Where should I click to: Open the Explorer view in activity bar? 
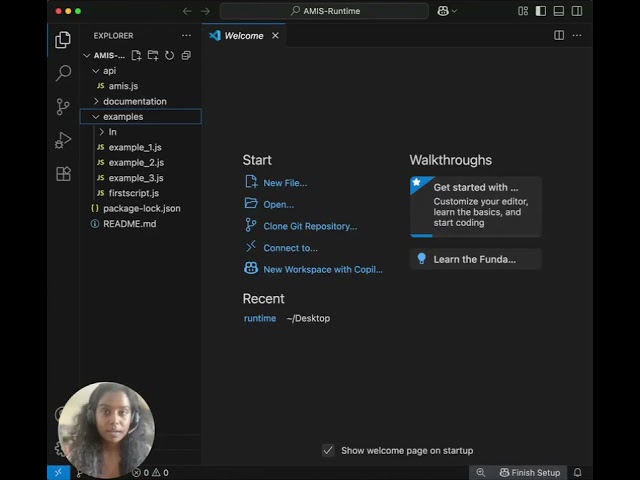click(x=63, y=40)
